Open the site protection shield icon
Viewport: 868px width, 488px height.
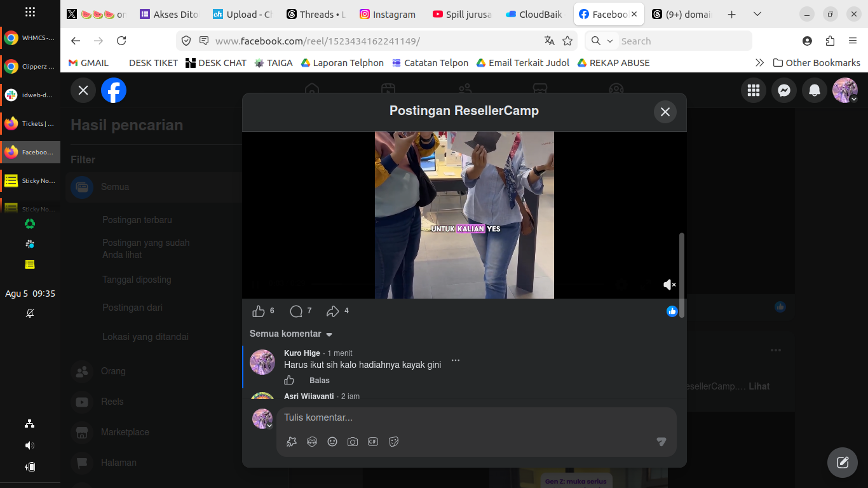coord(186,41)
